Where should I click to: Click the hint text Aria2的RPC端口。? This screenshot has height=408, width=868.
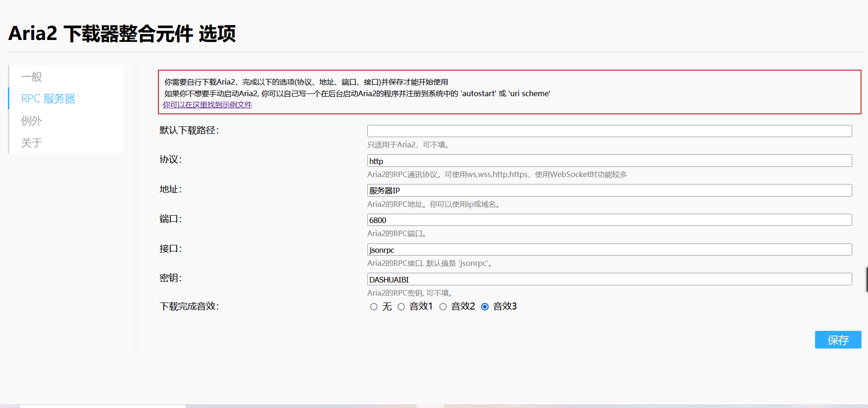coord(398,234)
